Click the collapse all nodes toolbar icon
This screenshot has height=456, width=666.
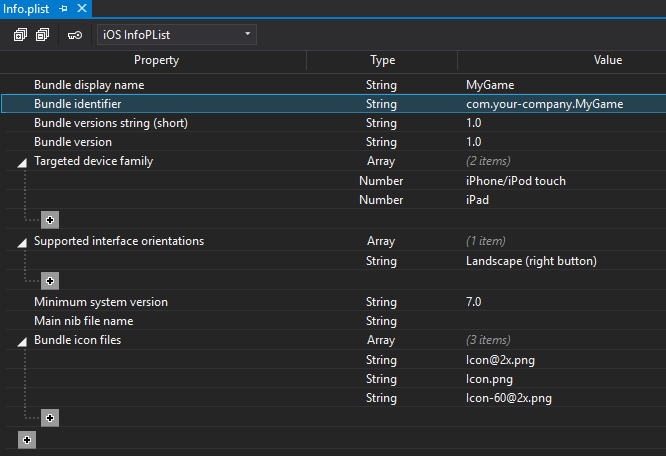(x=42, y=35)
